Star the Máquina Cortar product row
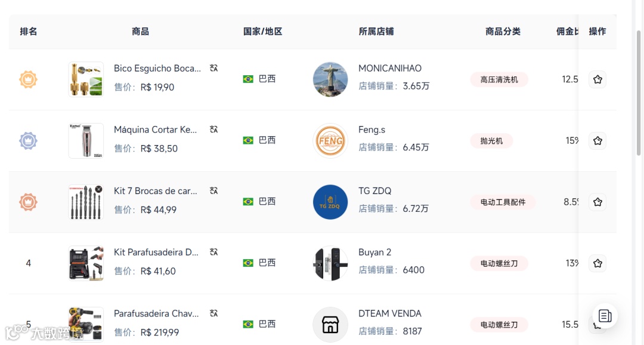Image resolution: width=644 pixels, height=345 pixels. (x=597, y=141)
